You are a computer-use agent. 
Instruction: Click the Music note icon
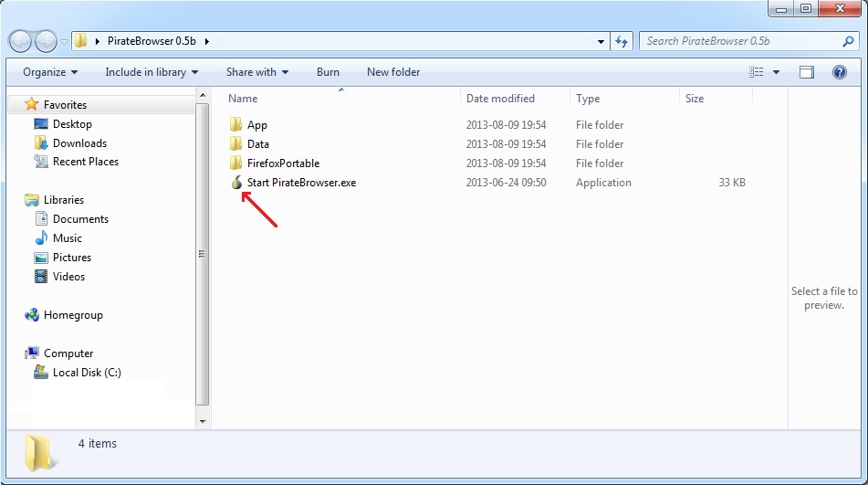click(41, 238)
